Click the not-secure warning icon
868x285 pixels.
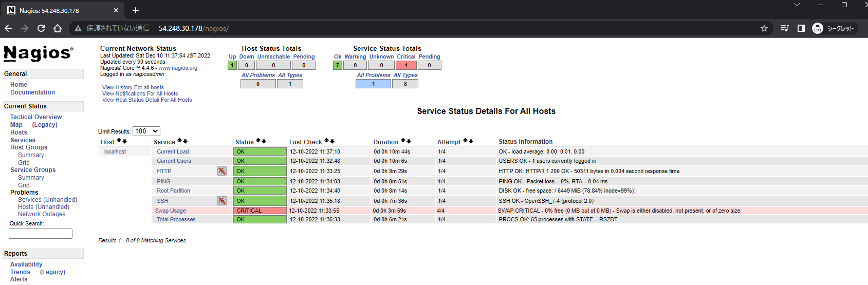point(78,28)
